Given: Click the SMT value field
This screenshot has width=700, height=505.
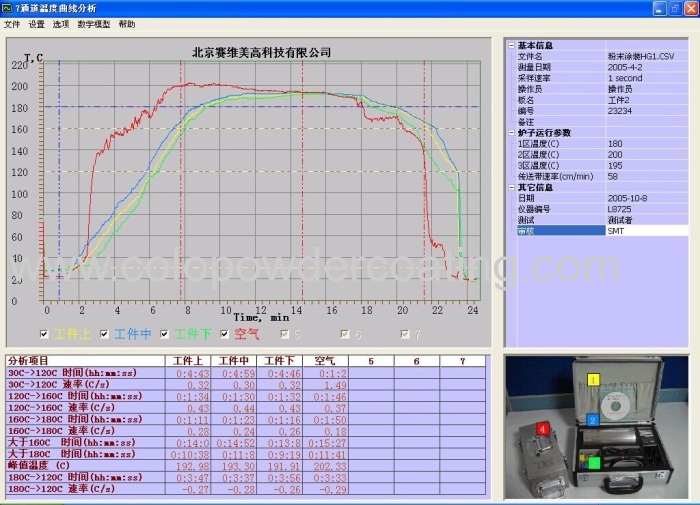Looking at the screenshot, I should point(646,231).
